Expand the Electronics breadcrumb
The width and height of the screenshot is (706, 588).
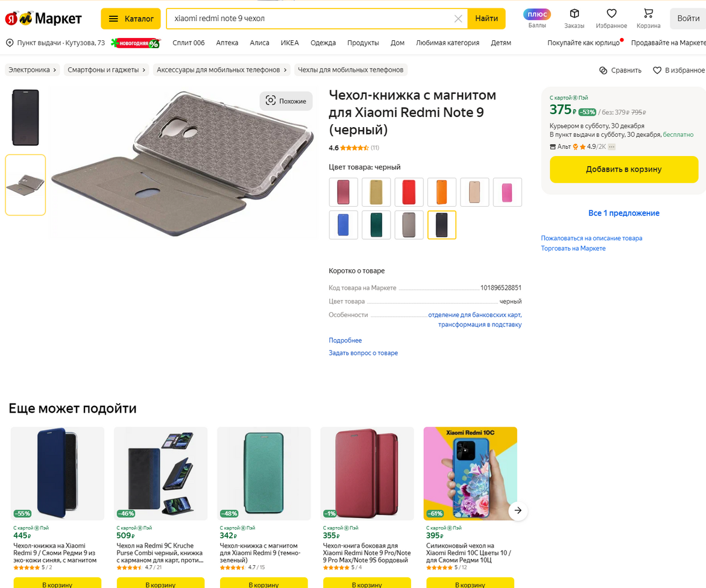click(x=33, y=70)
